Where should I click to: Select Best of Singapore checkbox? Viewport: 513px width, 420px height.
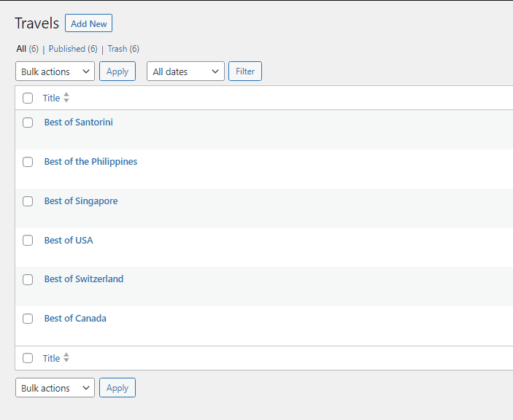coord(28,201)
